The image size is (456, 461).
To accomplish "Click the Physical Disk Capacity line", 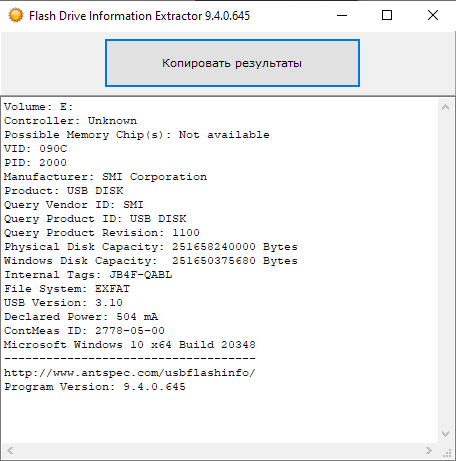I will pos(151,247).
